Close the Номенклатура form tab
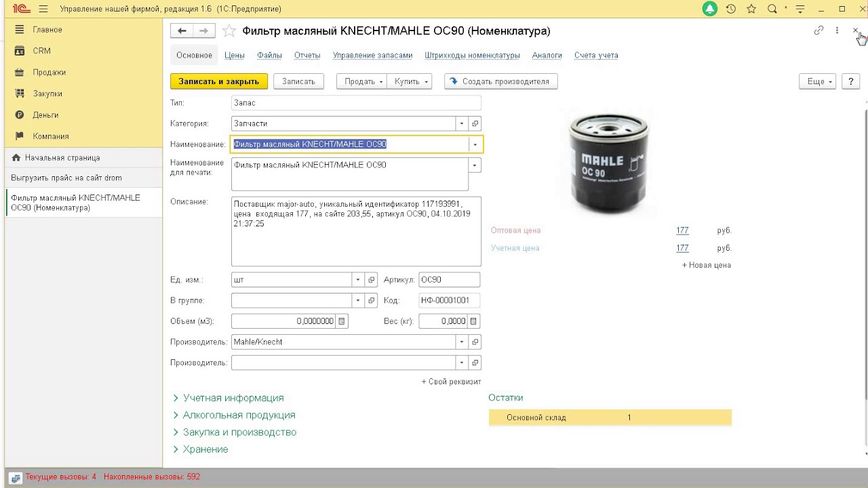 point(855,30)
